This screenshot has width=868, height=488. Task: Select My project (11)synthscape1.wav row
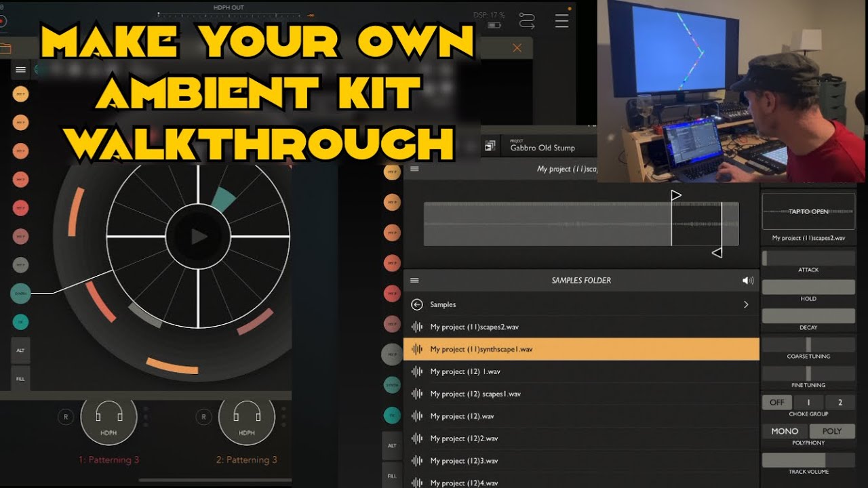click(x=581, y=349)
